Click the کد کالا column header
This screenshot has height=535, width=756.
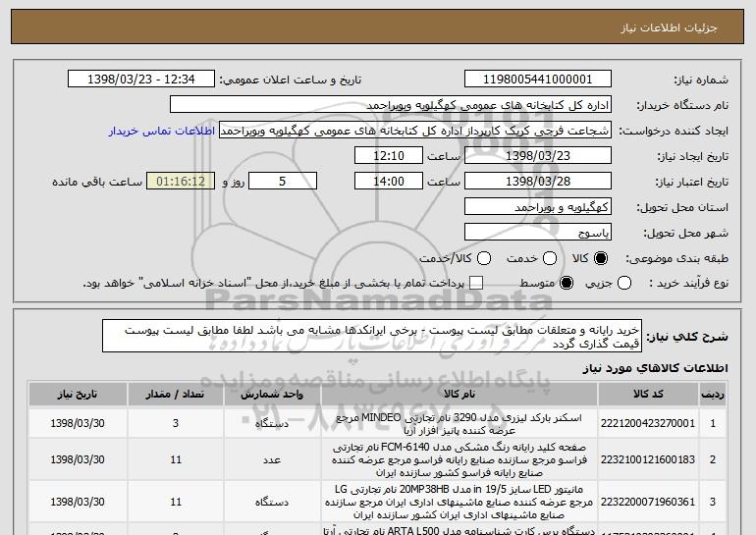tap(648, 395)
